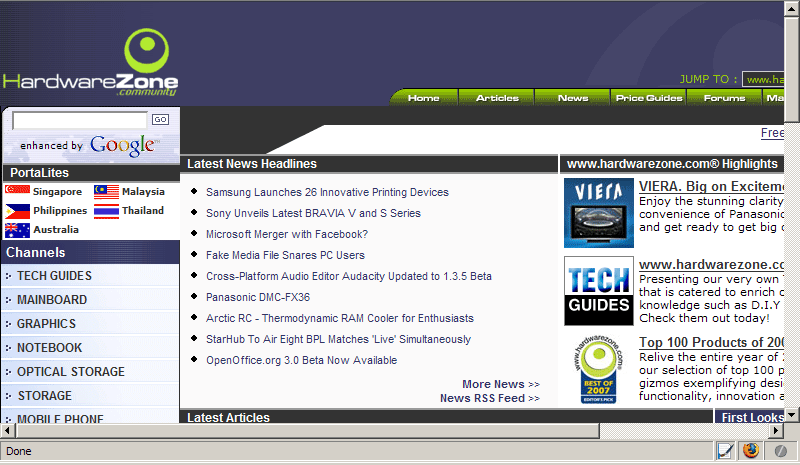Open Top 100 Products title link

(x=711, y=342)
